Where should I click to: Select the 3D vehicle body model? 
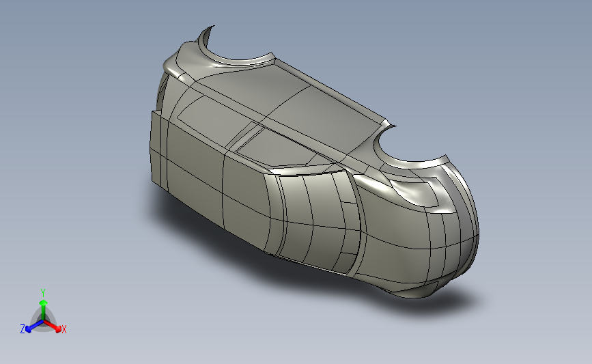tap(315, 162)
